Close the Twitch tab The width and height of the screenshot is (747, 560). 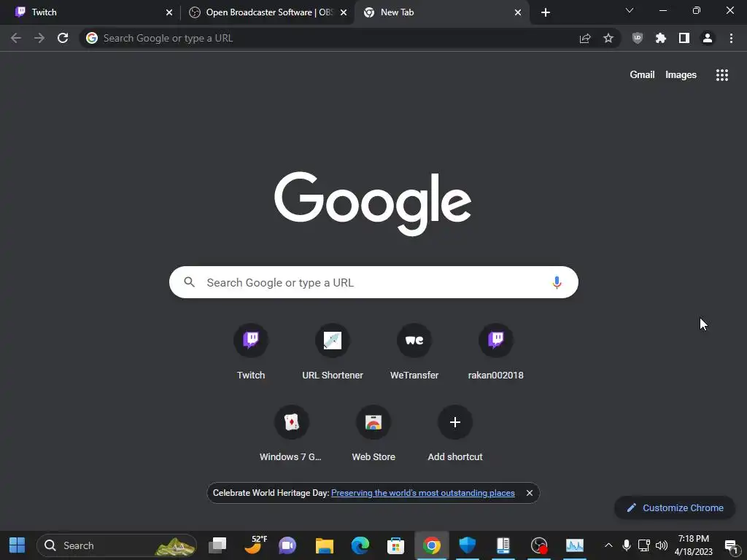pos(169,12)
